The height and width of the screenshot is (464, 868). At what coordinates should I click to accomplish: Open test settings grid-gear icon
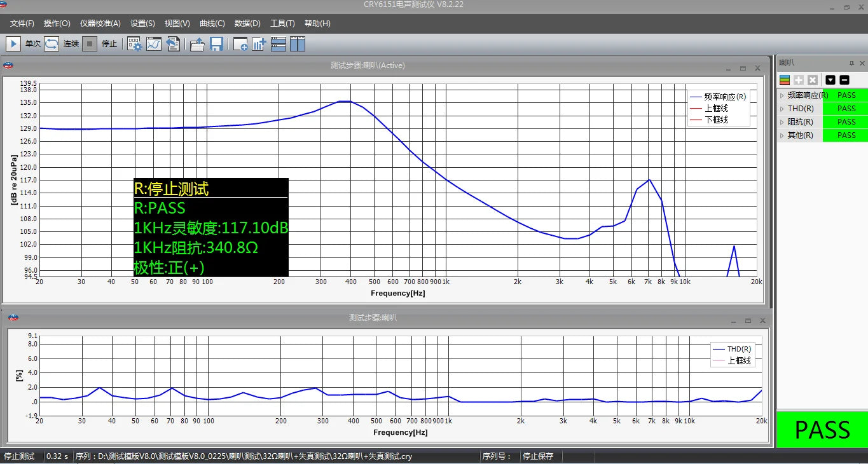coord(135,44)
